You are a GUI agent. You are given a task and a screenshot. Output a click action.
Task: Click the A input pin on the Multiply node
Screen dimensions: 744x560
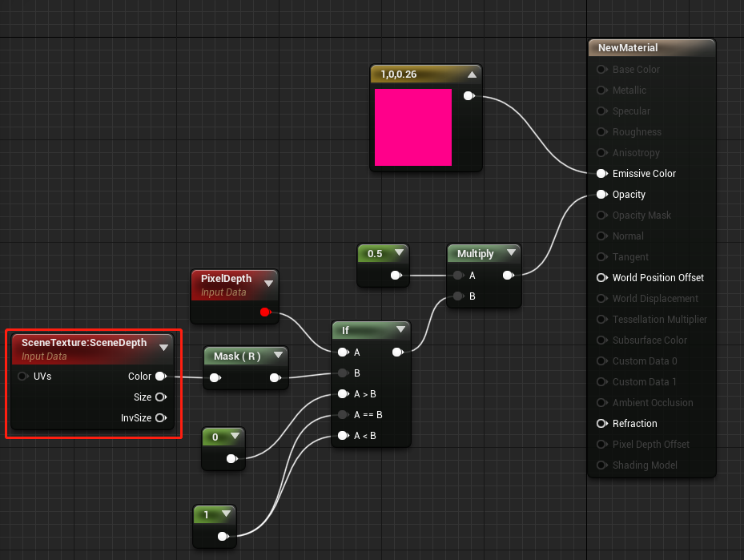pyautogui.click(x=456, y=275)
